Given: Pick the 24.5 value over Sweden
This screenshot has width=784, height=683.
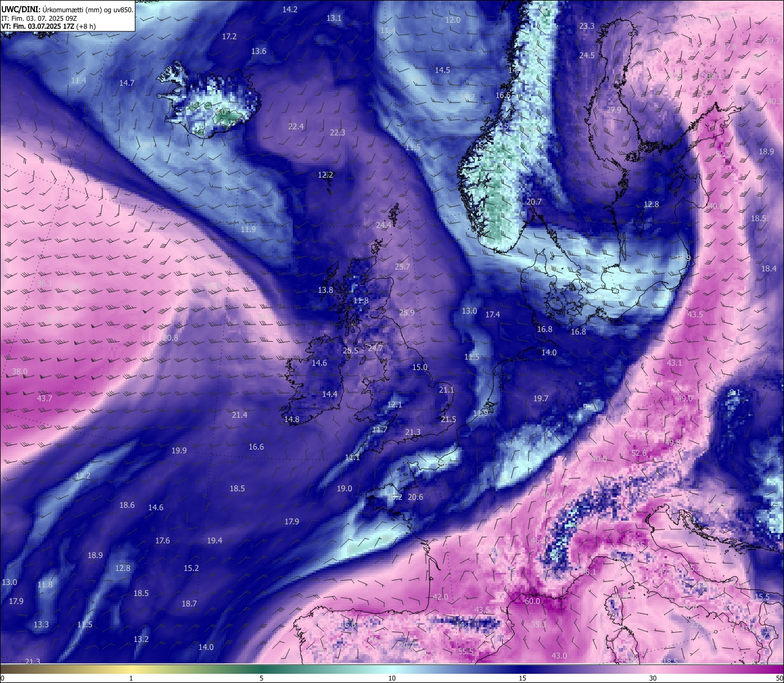Looking at the screenshot, I should point(587,55).
